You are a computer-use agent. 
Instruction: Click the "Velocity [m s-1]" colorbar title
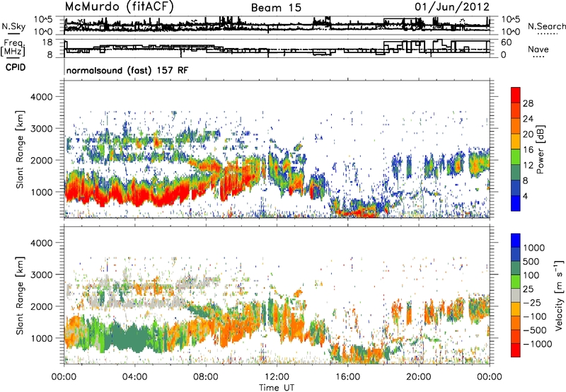559,295
